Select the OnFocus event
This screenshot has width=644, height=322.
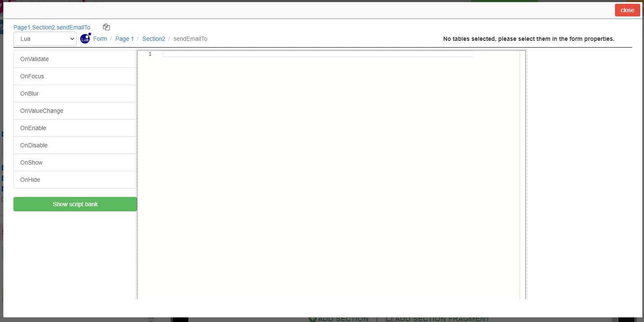[x=75, y=76]
